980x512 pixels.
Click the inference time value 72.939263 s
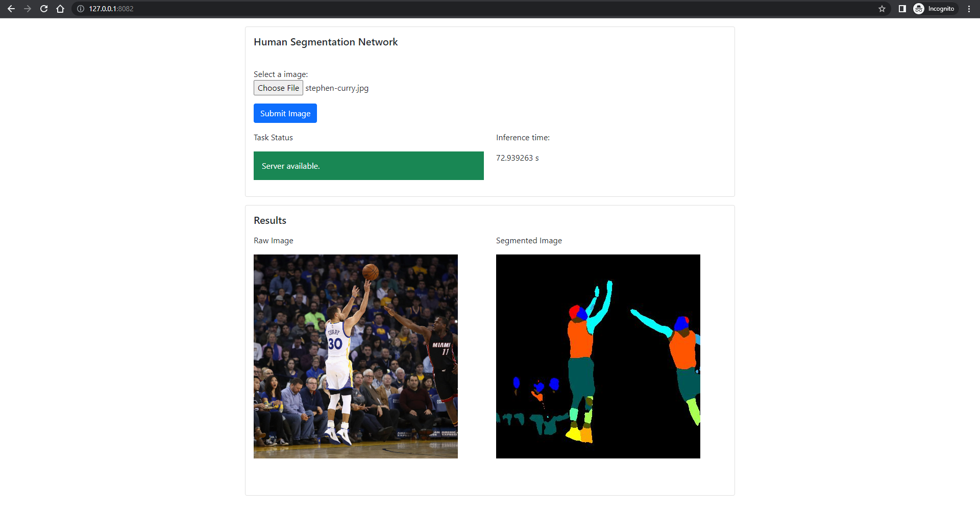(x=517, y=158)
